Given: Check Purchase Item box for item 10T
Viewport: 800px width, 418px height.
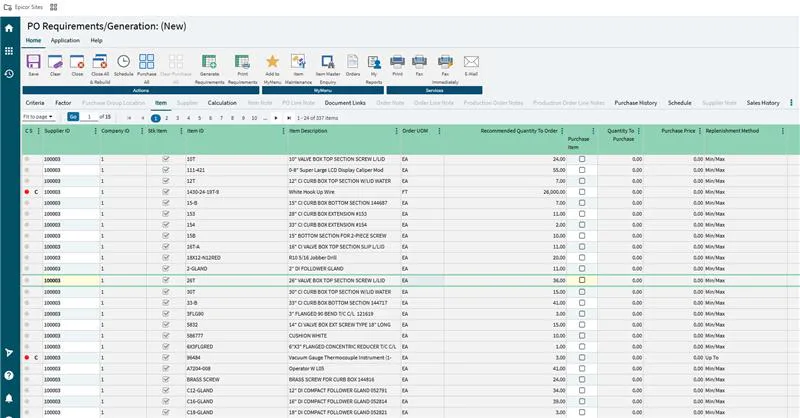Looking at the screenshot, I should [x=582, y=159].
